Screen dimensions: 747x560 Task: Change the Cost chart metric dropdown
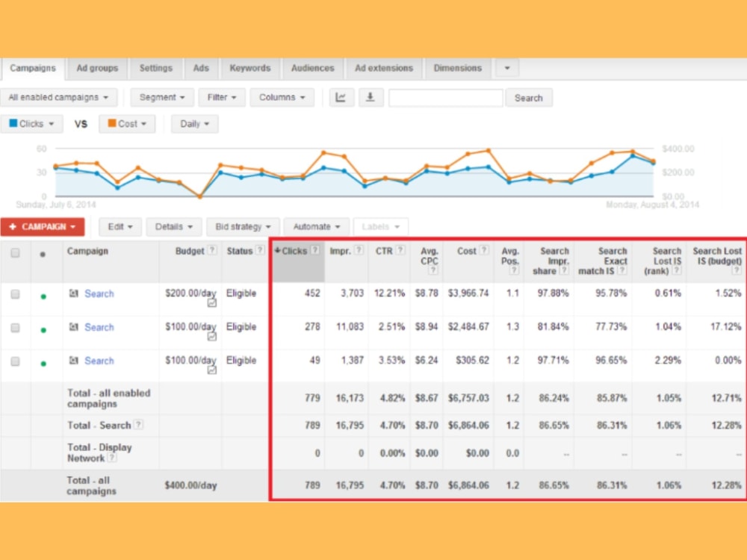coord(127,124)
